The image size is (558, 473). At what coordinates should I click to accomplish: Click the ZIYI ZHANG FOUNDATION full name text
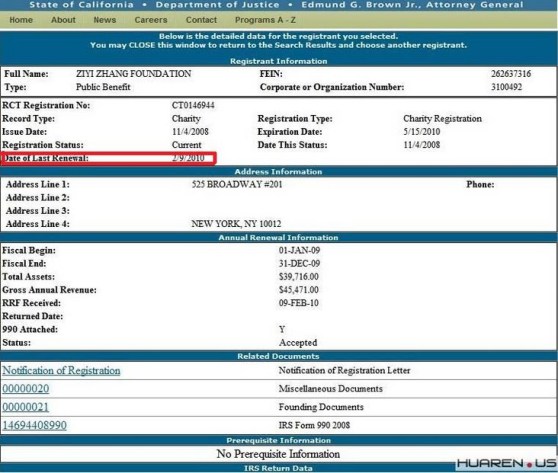133,74
